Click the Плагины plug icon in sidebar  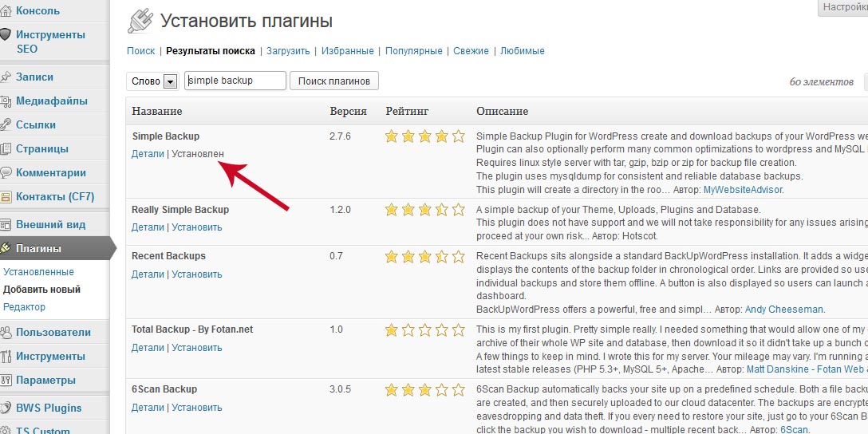point(5,249)
